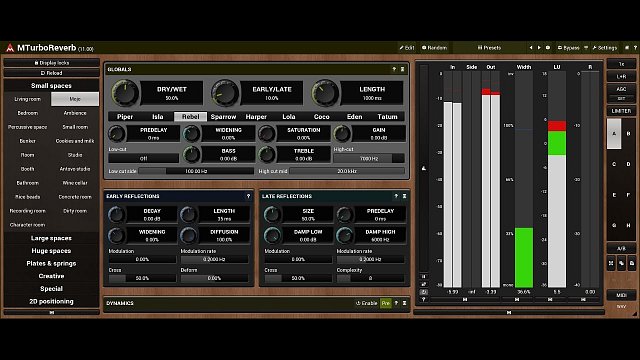Image resolution: width=640 pixels, height=360 pixels.
Task: Click the meters help question mark icon
Action: click(x=424, y=300)
